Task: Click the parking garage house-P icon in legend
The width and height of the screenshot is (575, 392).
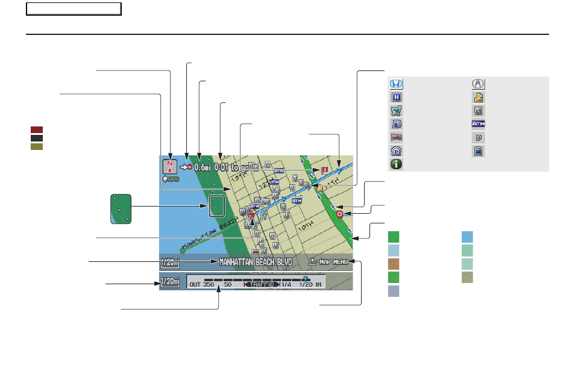Action: click(396, 151)
